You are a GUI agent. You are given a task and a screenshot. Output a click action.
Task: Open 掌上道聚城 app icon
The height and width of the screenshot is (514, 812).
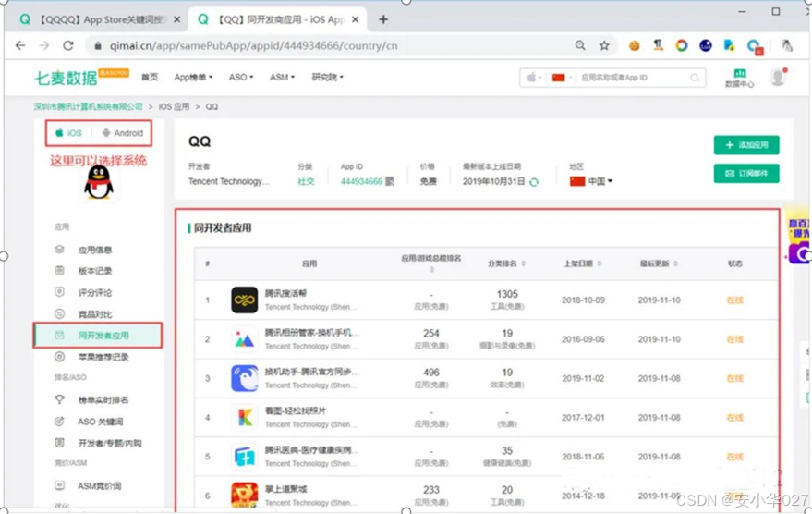tap(245, 496)
